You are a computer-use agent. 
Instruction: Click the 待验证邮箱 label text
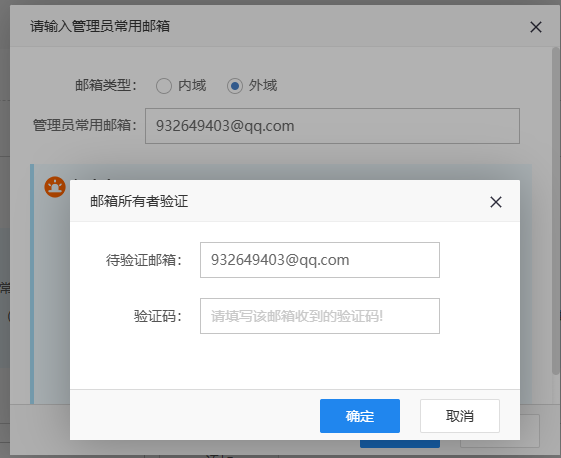[144, 260]
